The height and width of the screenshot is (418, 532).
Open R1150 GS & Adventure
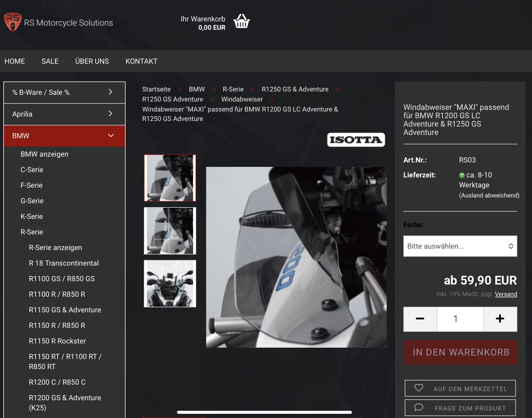[65, 310]
